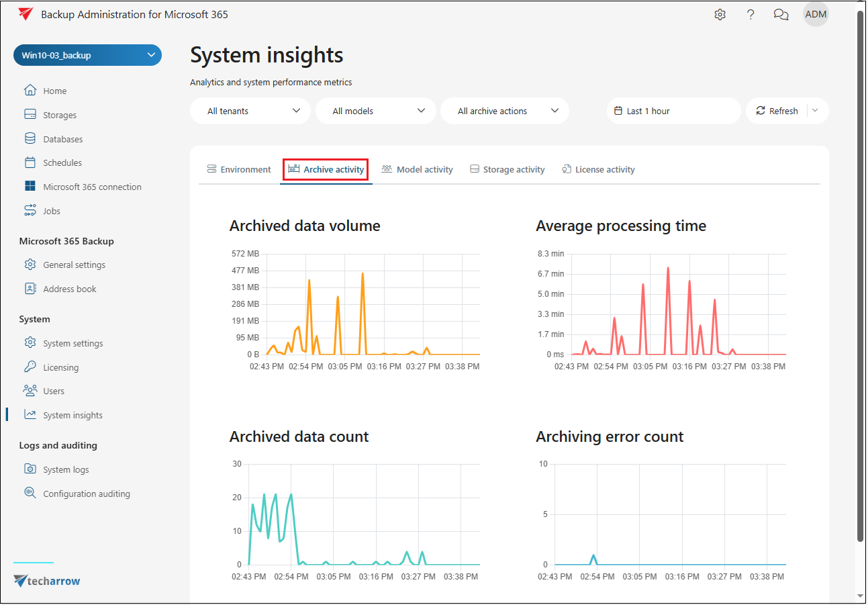Open the settings gear icon in header
The height and width of the screenshot is (605, 868).
720,15
